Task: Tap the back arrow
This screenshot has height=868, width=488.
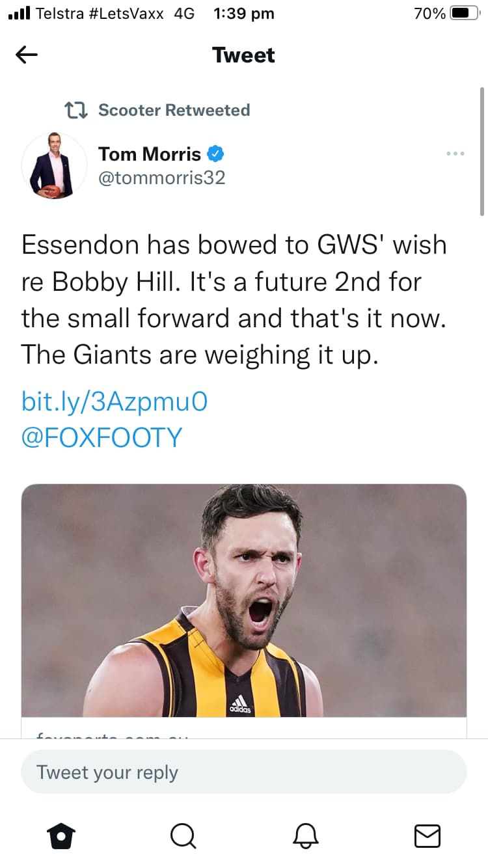Action: (27, 55)
